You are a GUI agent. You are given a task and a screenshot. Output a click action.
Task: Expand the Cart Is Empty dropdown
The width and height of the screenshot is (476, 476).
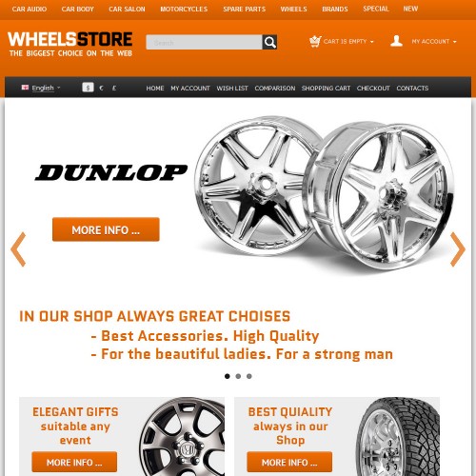(348, 42)
